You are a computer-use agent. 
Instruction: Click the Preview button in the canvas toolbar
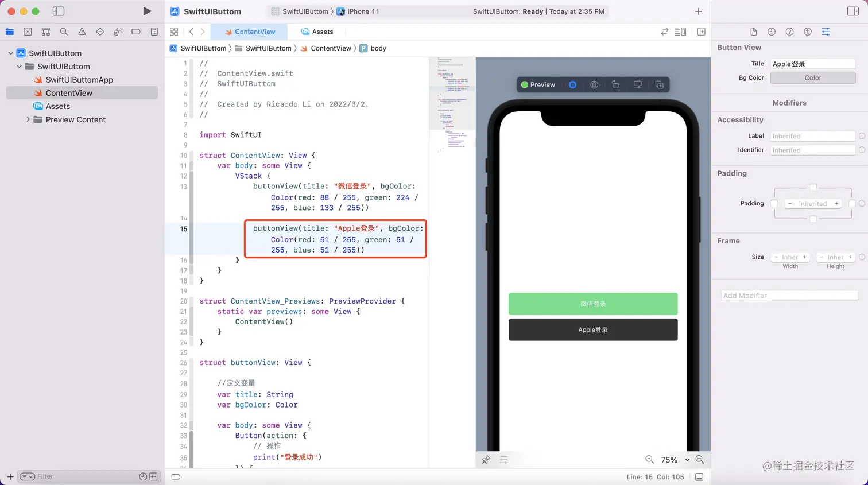coord(538,84)
